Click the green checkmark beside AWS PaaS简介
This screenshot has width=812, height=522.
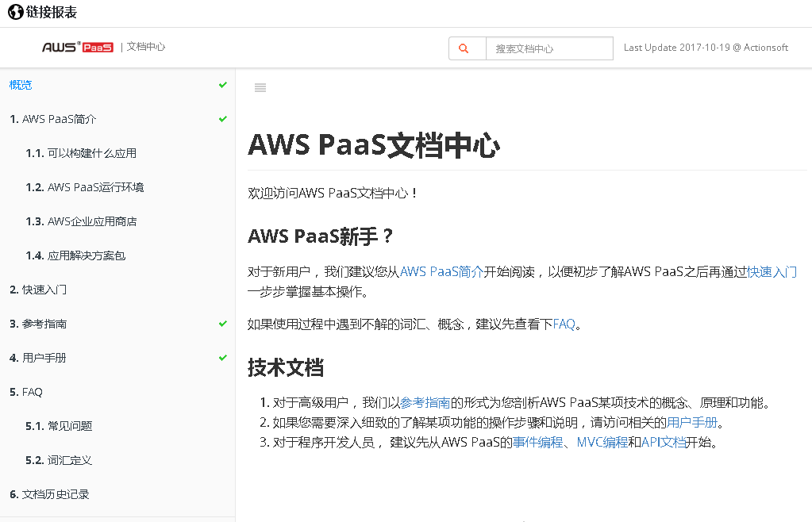click(223, 119)
